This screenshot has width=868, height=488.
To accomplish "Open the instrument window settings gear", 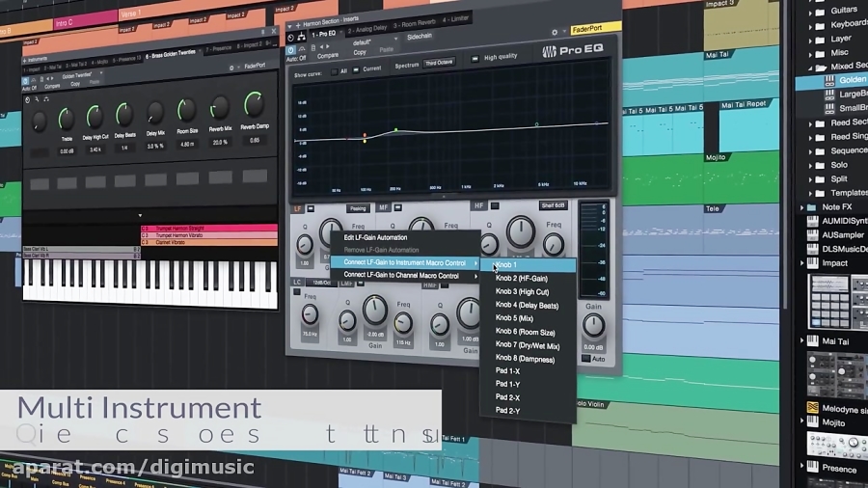I will (x=231, y=68).
